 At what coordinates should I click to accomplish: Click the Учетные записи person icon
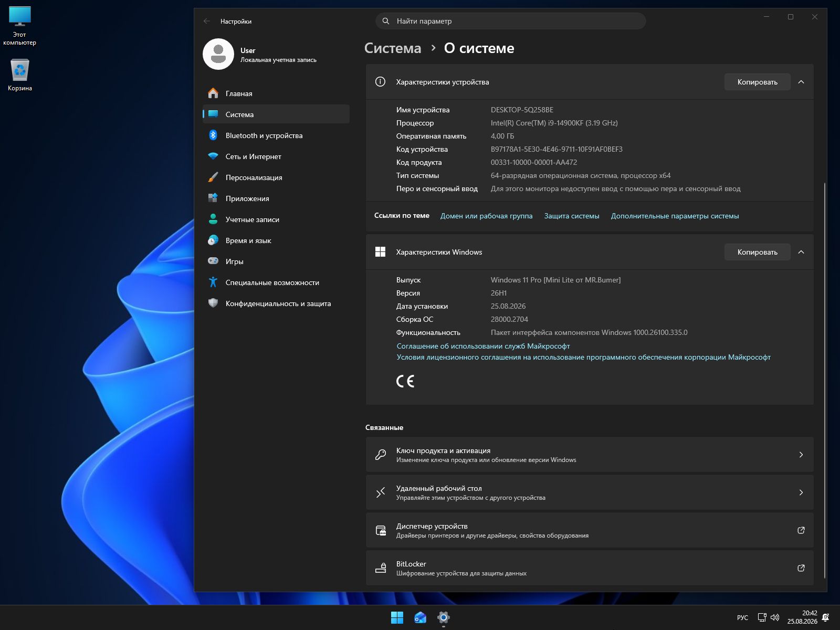pyautogui.click(x=213, y=219)
